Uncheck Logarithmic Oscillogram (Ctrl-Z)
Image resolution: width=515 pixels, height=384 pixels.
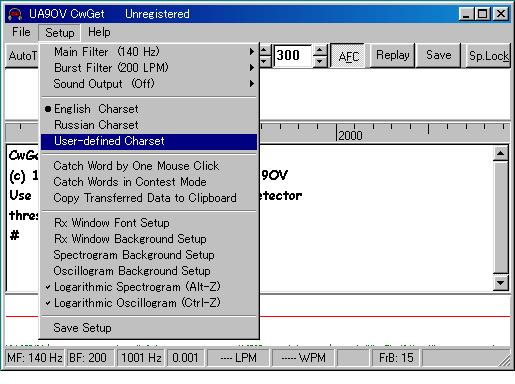pos(149,303)
